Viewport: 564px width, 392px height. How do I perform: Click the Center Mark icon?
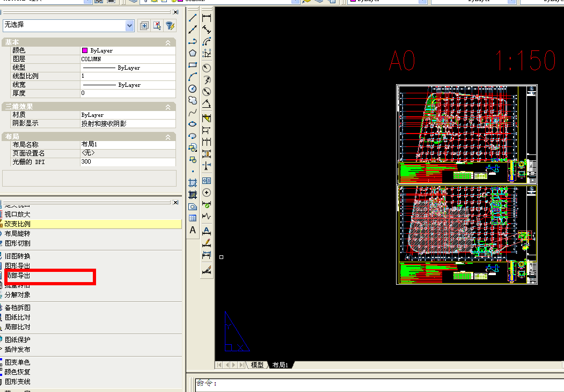[x=207, y=193]
